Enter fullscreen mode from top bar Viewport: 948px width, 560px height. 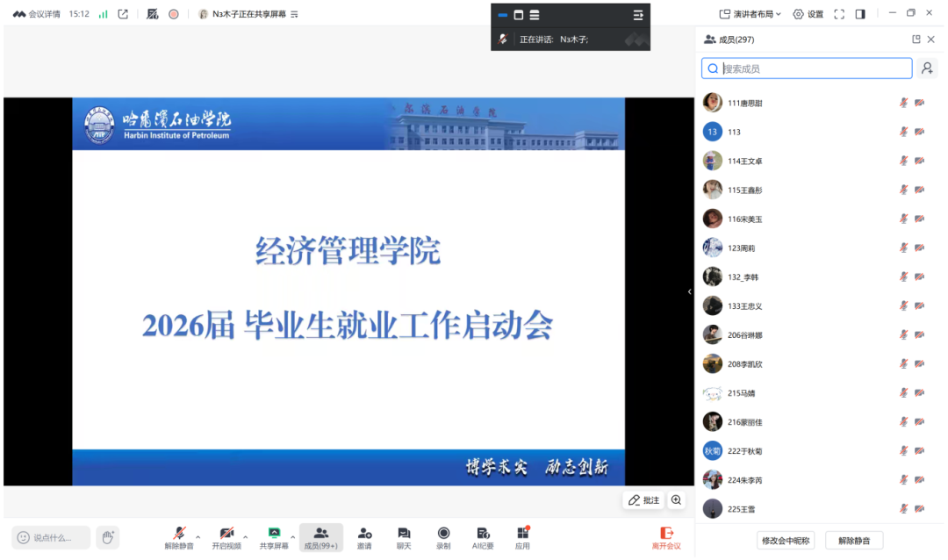click(839, 14)
